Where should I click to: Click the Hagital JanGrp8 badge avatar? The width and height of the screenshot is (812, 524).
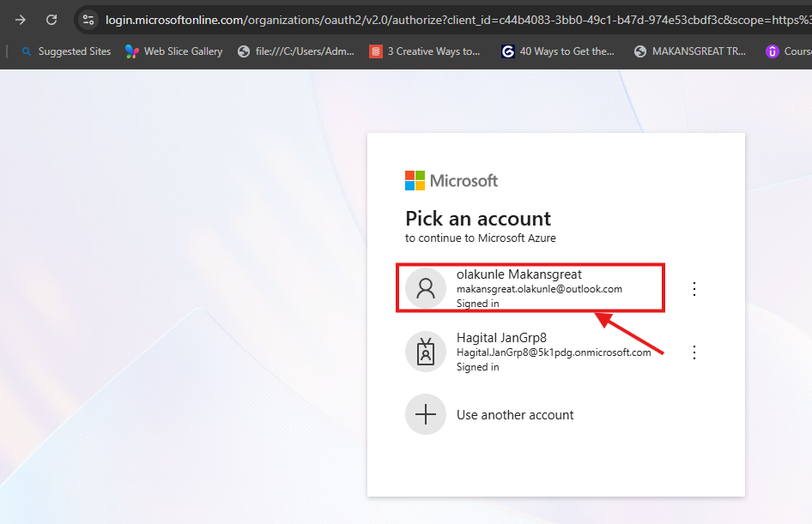(x=426, y=352)
